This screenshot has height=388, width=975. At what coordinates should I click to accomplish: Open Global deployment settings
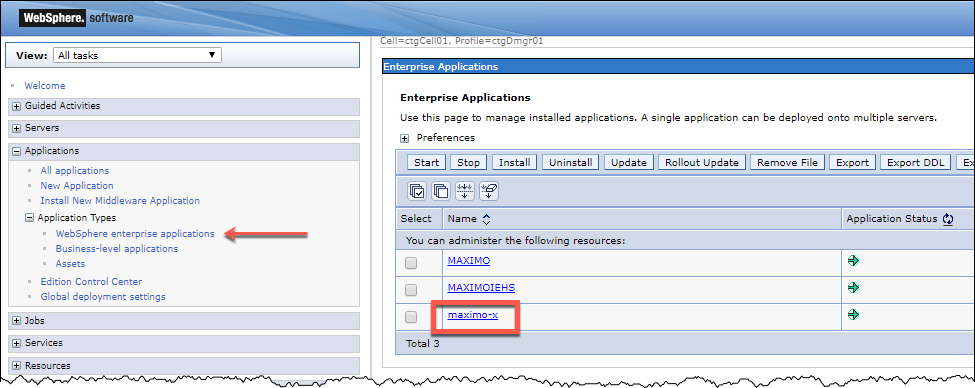103,297
